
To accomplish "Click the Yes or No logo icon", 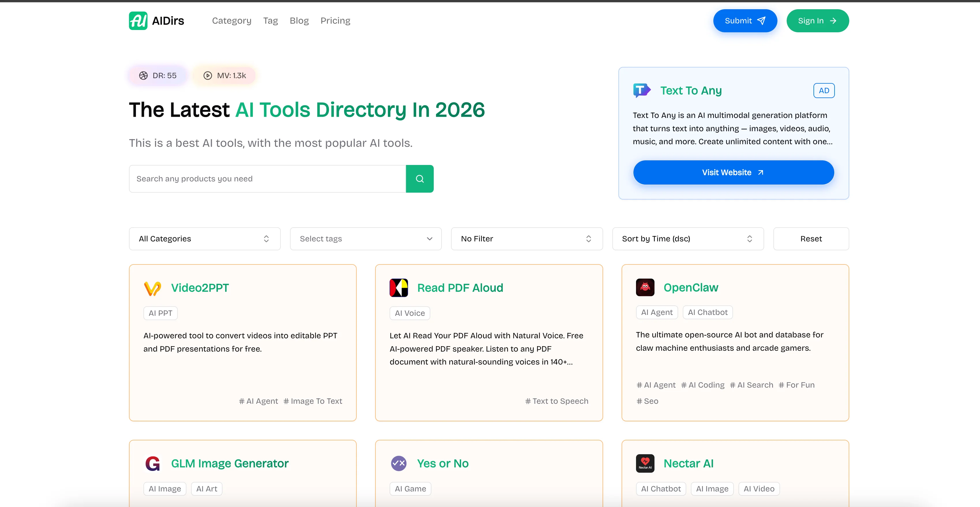I will point(399,463).
